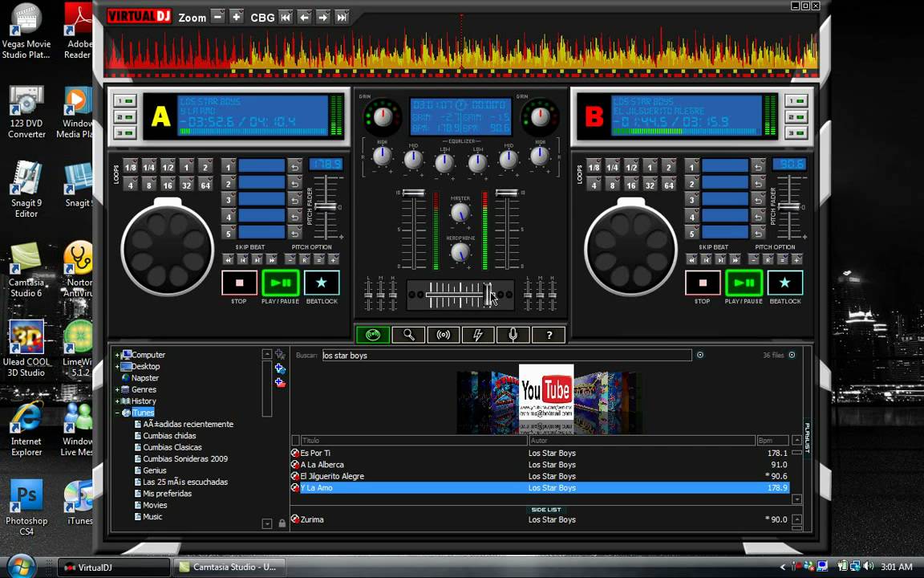Open the lightning effects panel tab
This screenshot has width=924, height=578.
coord(478,335)
